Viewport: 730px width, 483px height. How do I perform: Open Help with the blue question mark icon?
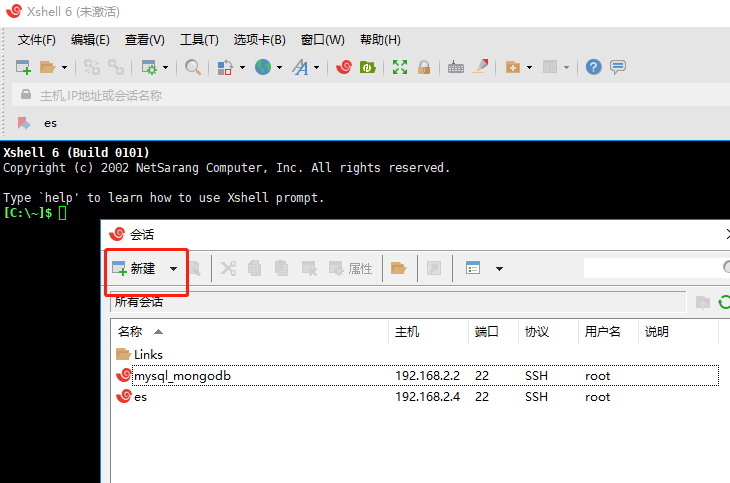[594, 67]
